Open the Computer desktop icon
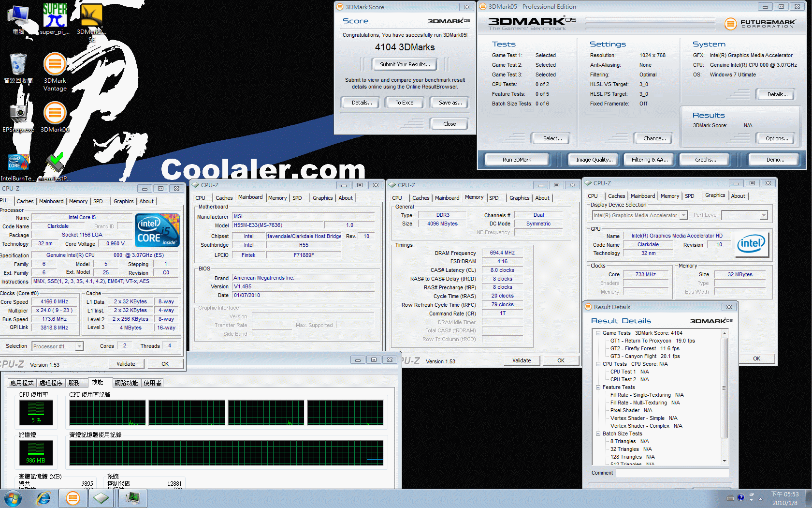Screen dimensions: 812x508 pyautogui.click(x=18, y=19)
